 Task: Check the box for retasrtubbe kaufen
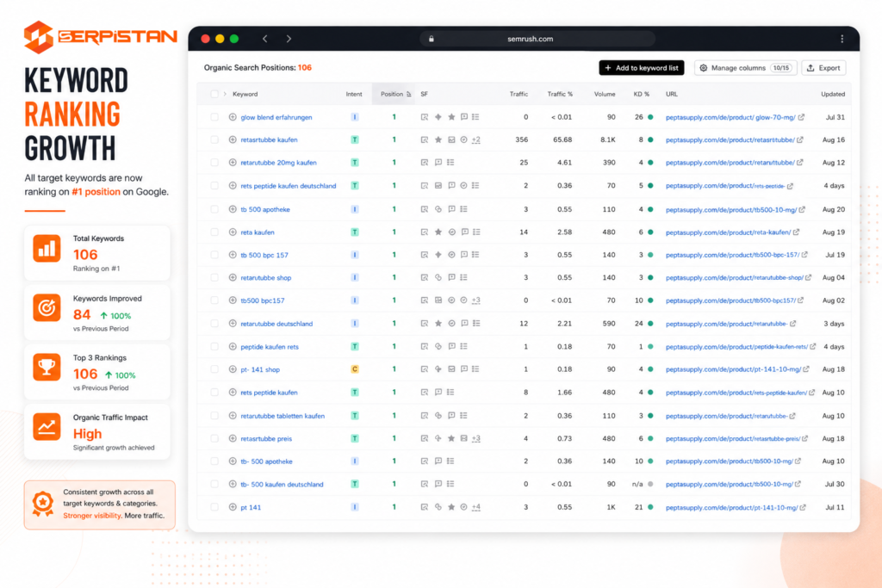(214, 139)
